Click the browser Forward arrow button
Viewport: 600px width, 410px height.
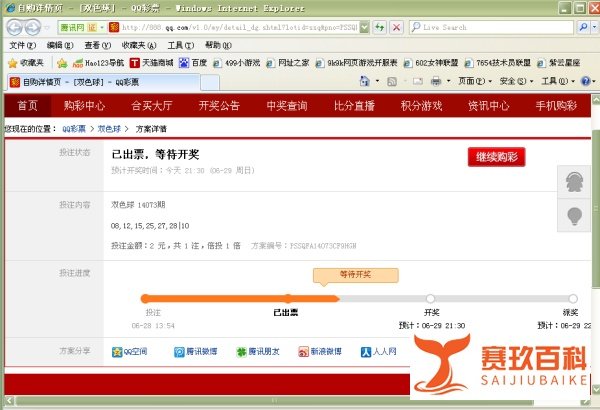tap(33, 28)
